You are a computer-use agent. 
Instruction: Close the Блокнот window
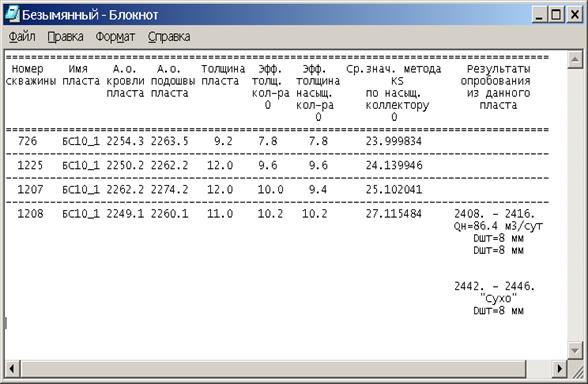574,15
